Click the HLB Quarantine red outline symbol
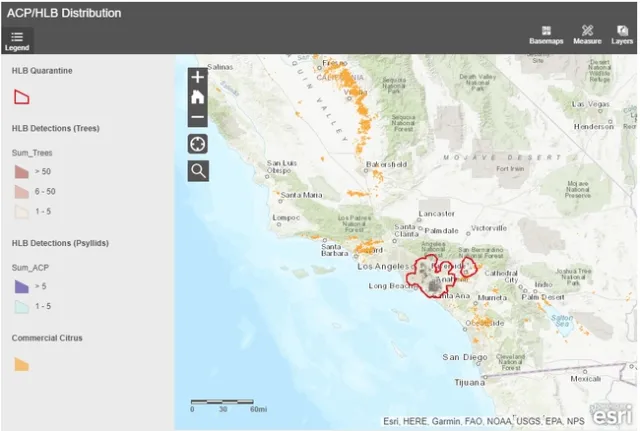This screenshot has width=640, height=431. point(22,97)
